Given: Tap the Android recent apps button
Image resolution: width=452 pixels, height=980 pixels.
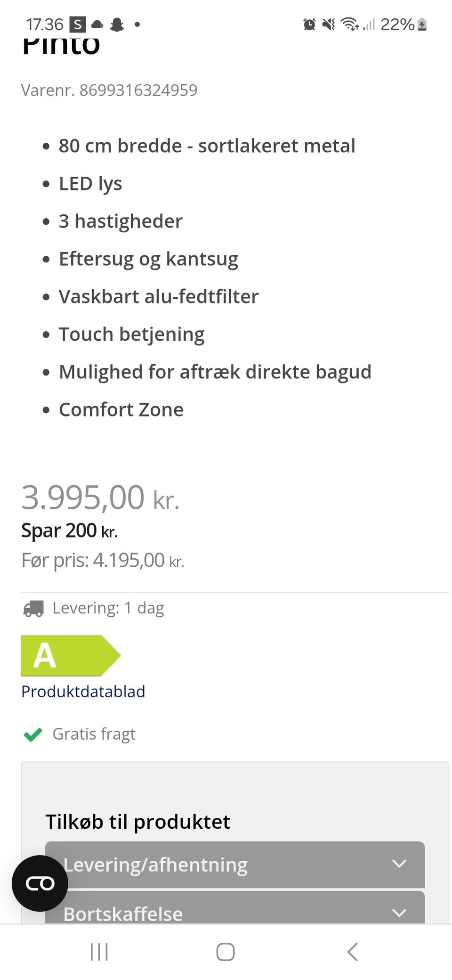Looking at the screenshot, I should (99, 952).
